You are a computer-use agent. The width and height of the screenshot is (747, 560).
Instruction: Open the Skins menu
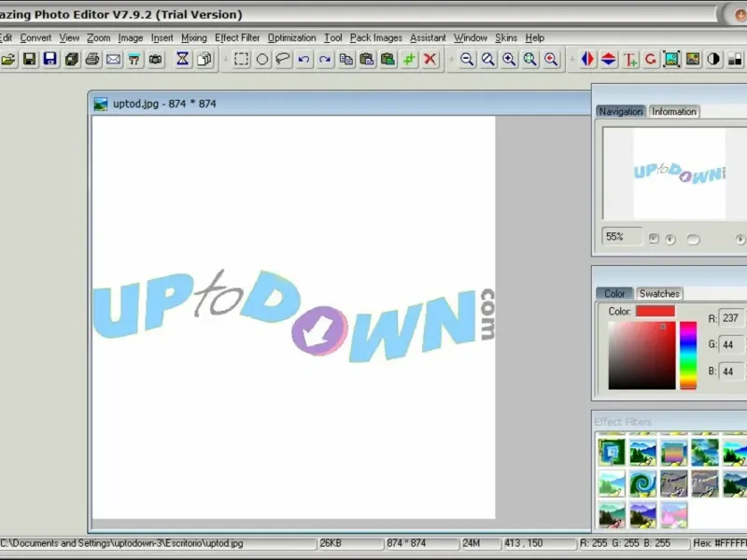pyautogui.click(x=506, y=38)
